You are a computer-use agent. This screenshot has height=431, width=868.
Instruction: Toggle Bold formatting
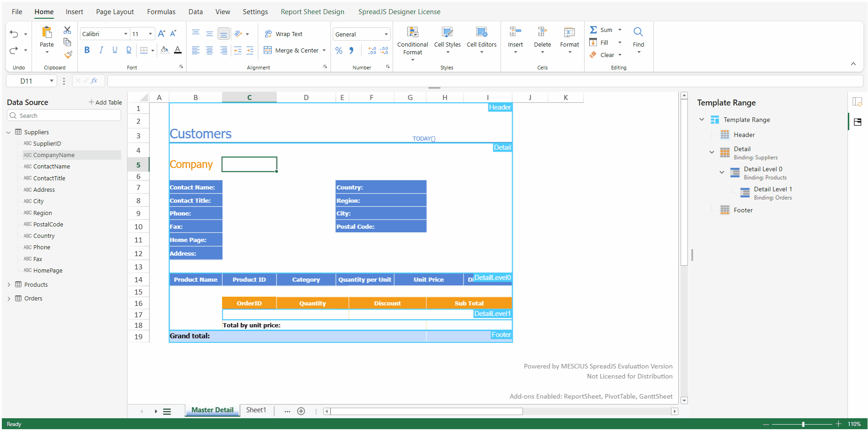pos(87,50)
